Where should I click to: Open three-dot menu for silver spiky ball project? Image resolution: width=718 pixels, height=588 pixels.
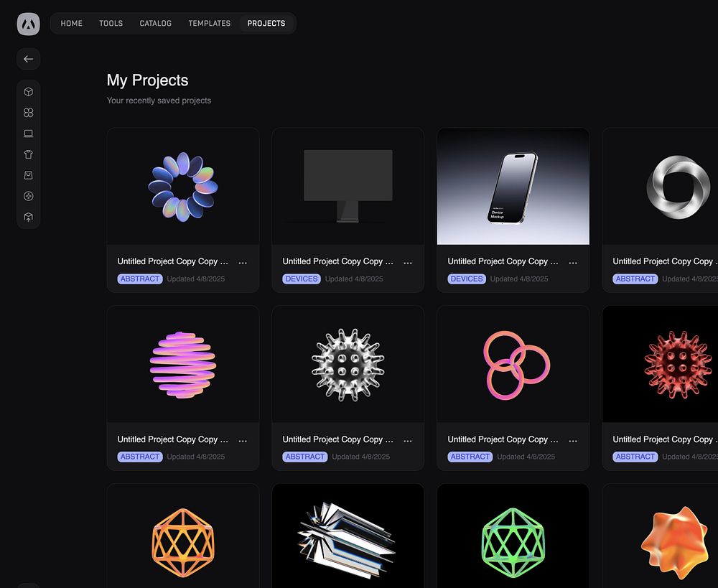click(x=408, y=441)
